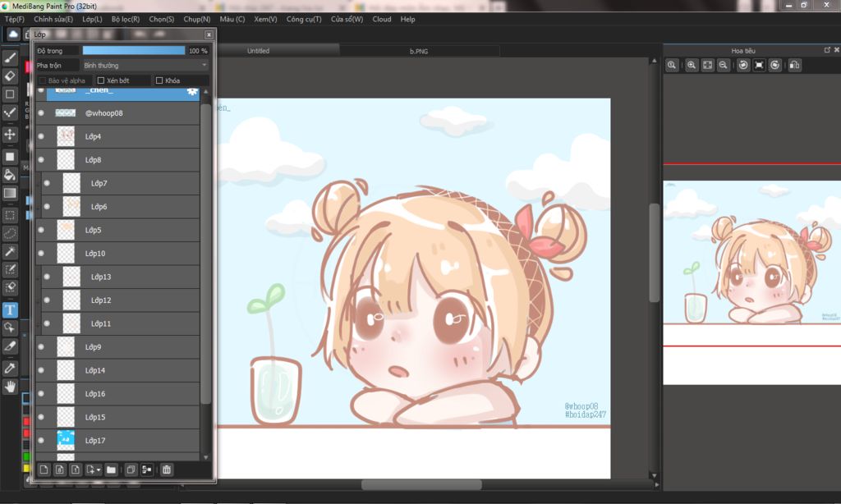Viewport: 841px width, 504px height.
Task: Select the Lớp14 layer row
Action: 117,370
